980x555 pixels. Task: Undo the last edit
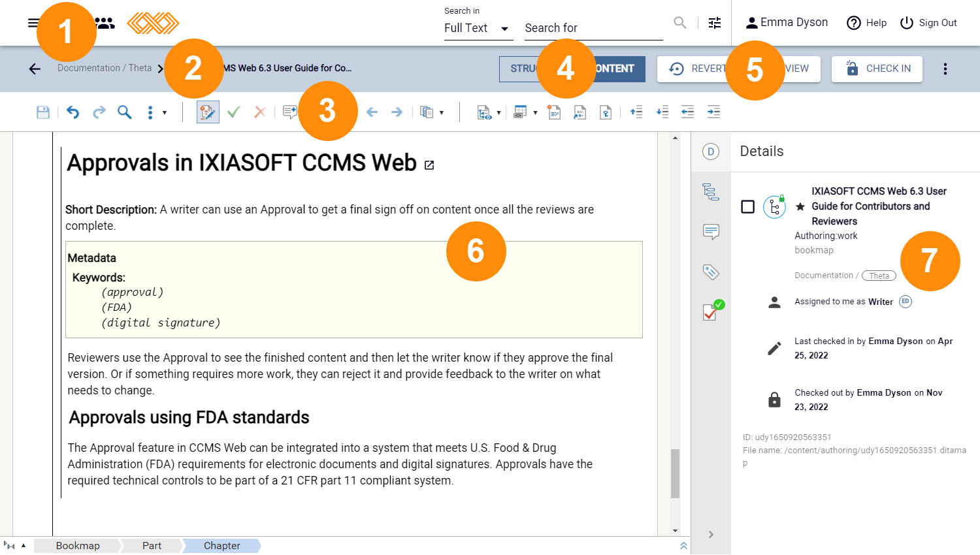click(x=73, y=112)
